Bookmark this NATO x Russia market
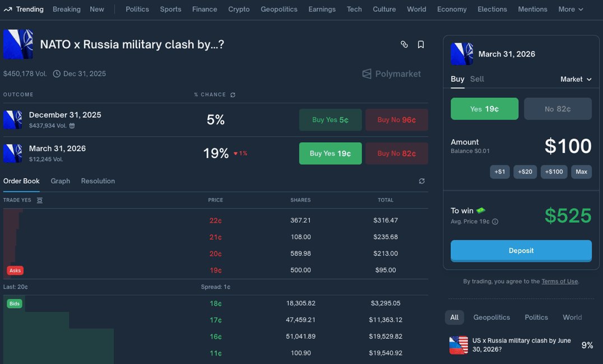Viewport: 603px width, 364px height. click(421, 44)
